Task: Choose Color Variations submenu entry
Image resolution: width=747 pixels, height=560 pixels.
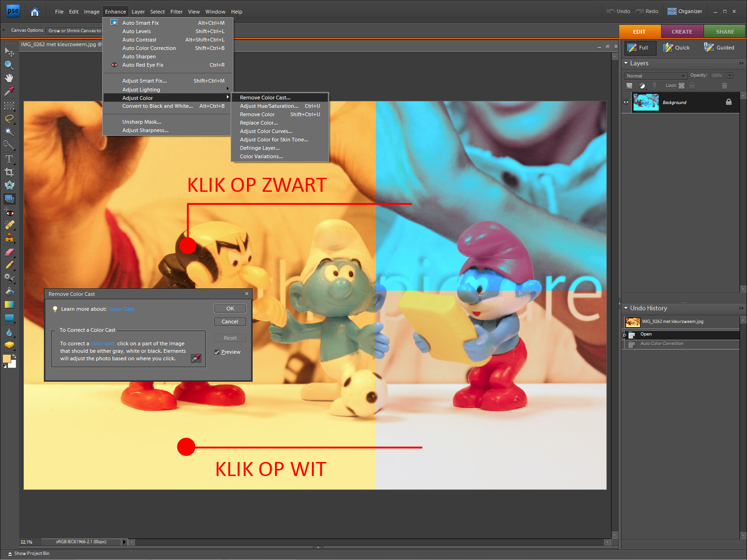Action: (280, 156)
